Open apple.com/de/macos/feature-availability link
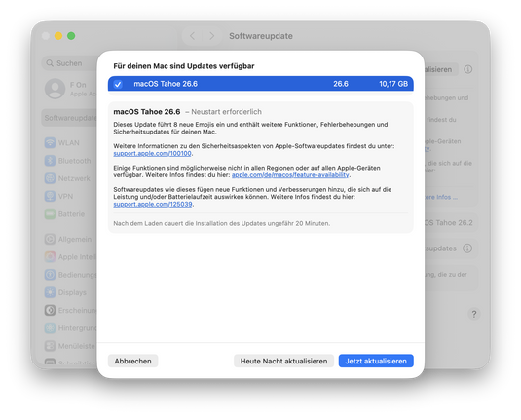The image size is (521, 420). 290,174
